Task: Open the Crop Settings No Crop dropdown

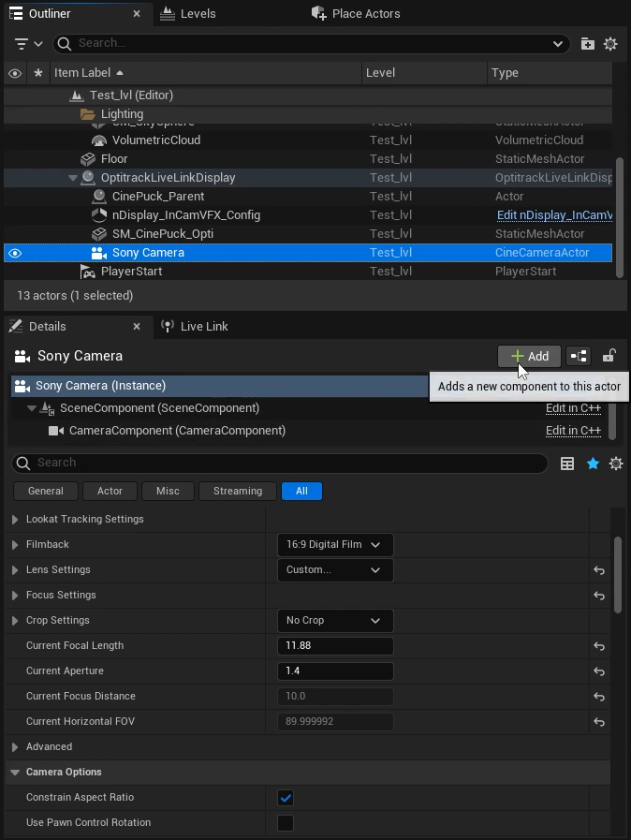Action: click(335, 621)
